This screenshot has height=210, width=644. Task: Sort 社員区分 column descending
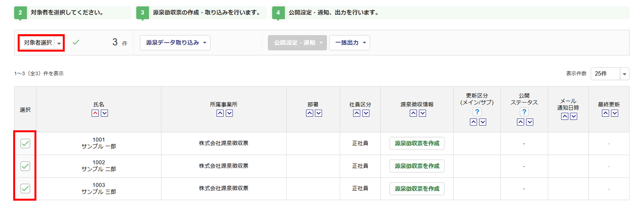click(366, 113)
